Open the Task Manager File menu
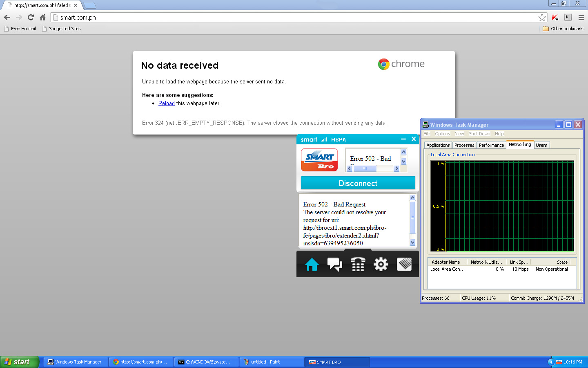 pos(427,134)
